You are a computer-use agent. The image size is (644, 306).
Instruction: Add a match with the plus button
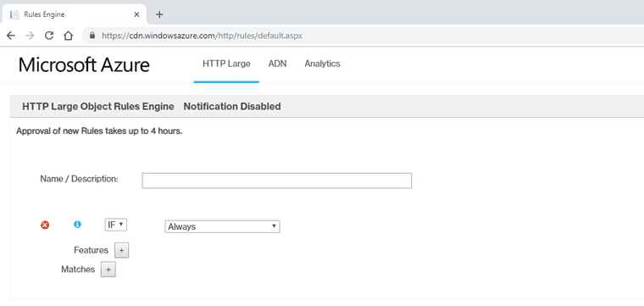tap(108, 270)
